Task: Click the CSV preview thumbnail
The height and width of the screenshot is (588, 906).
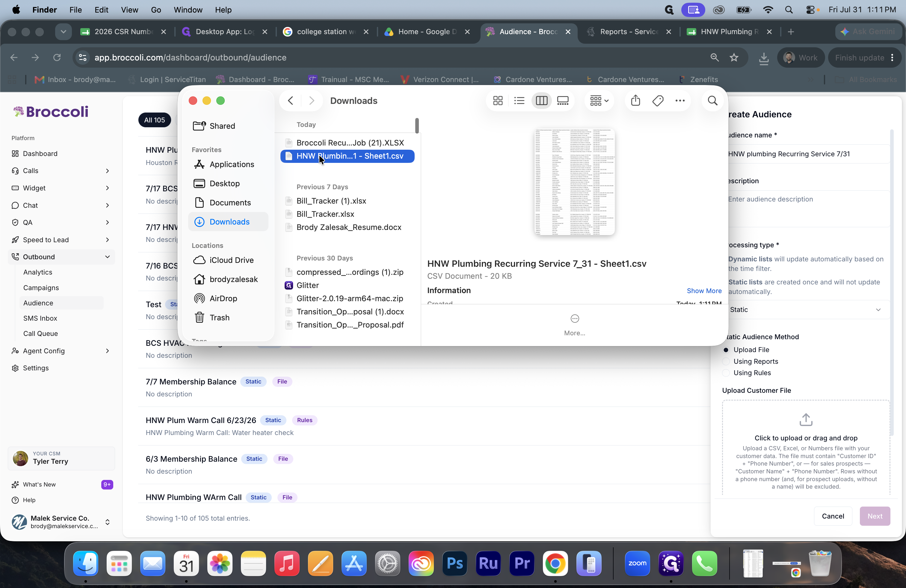Action: (574, 182)
